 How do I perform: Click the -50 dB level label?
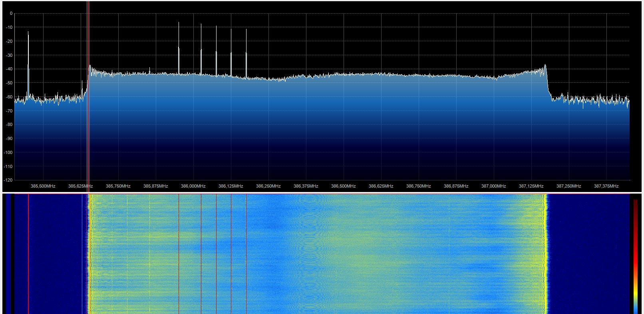(x=9, y=83)
